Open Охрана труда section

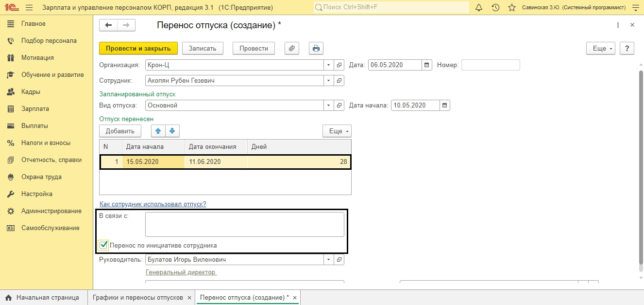point(41,177)
